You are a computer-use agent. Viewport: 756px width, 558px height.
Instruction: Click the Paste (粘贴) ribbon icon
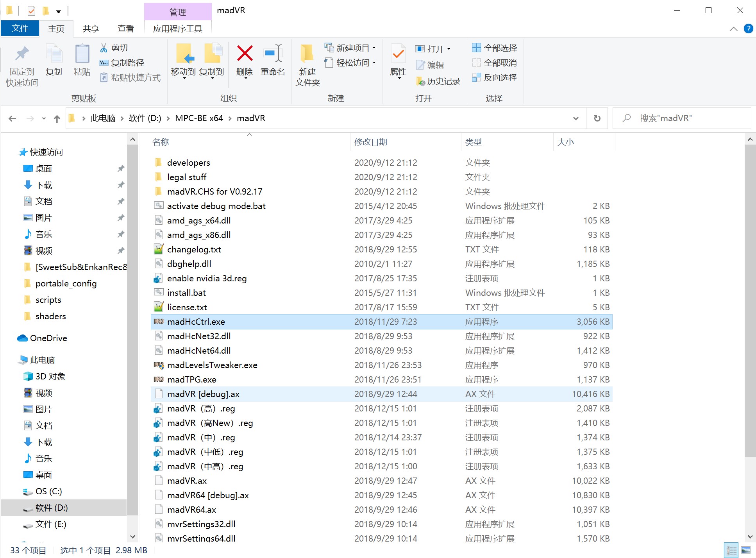pos(82,54)
